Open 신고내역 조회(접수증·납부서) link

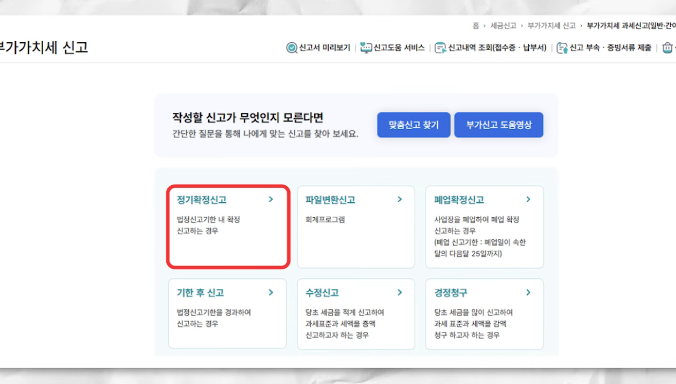(497, 47)
